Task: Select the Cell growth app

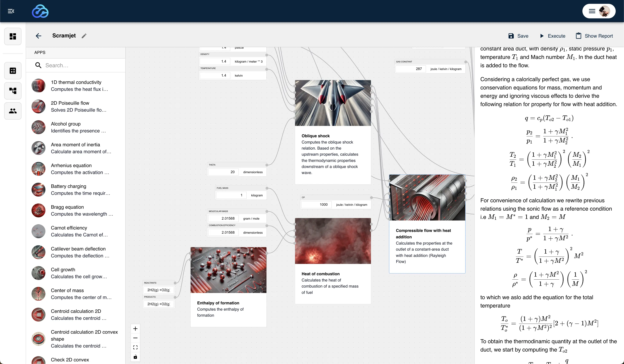Action: coord(76,273)
